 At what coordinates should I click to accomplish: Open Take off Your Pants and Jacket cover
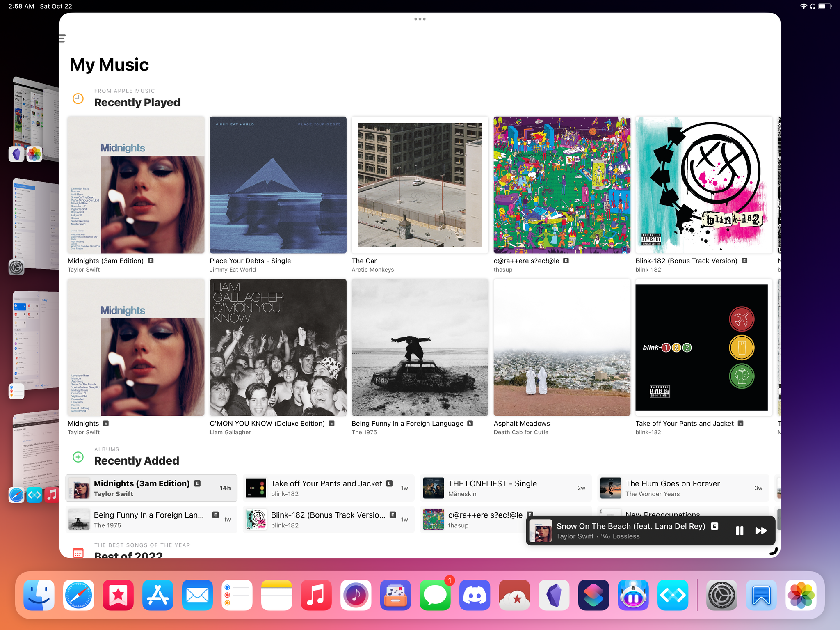click(704, 347)
